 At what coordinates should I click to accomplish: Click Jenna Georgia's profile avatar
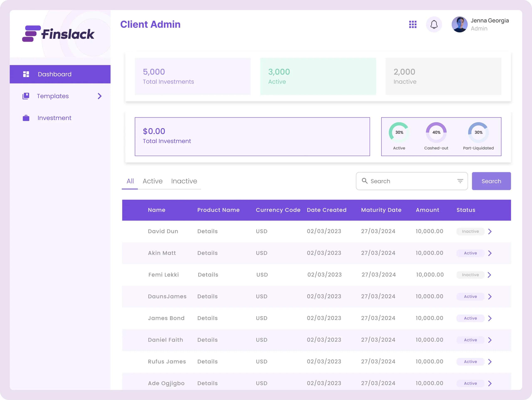click(x=459, y=24)
